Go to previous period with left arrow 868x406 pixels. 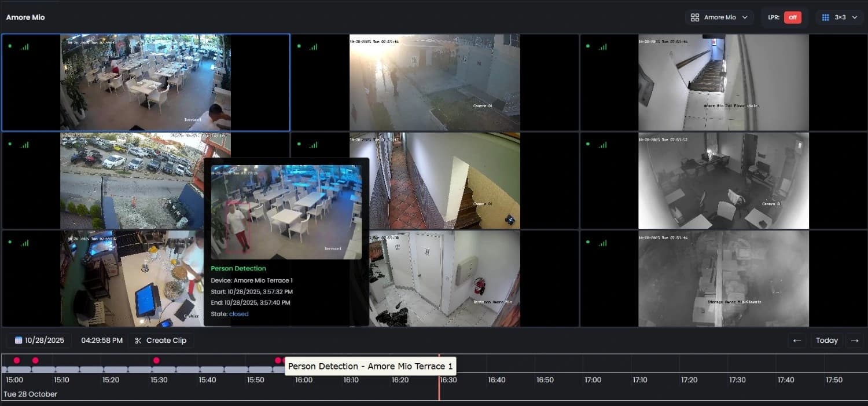[797, 341]
